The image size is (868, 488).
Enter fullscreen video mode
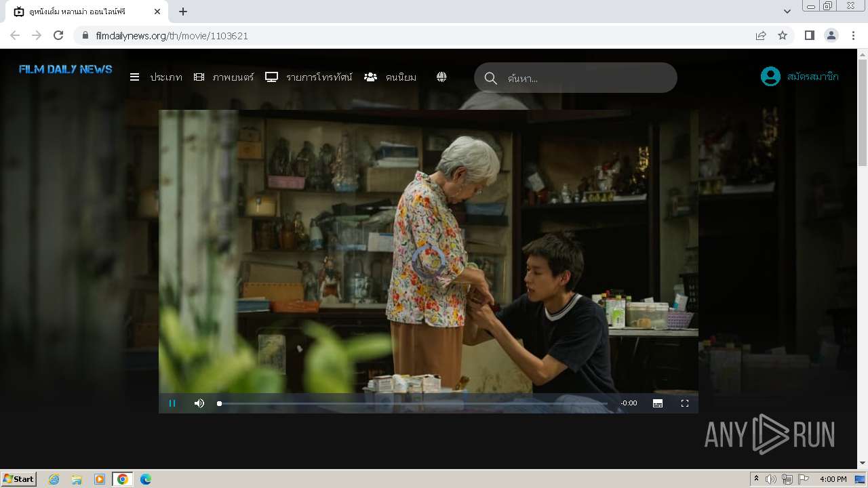point(685,403)
